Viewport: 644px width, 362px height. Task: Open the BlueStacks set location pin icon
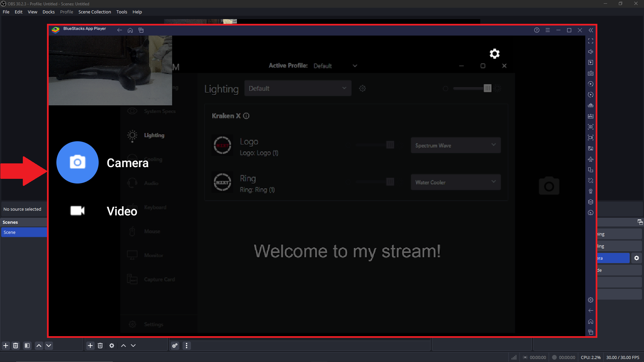click(x=591, y=191)
